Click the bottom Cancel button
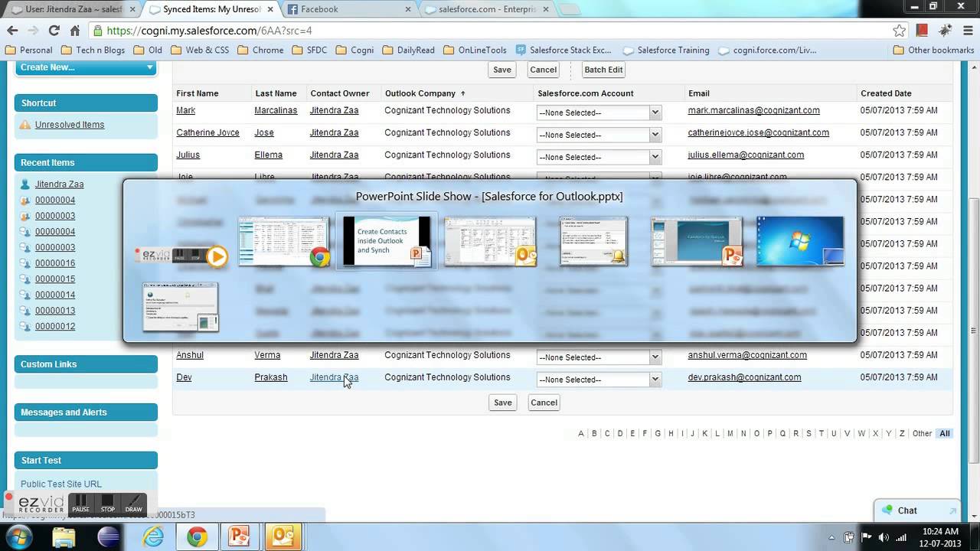 click(544, 403)
